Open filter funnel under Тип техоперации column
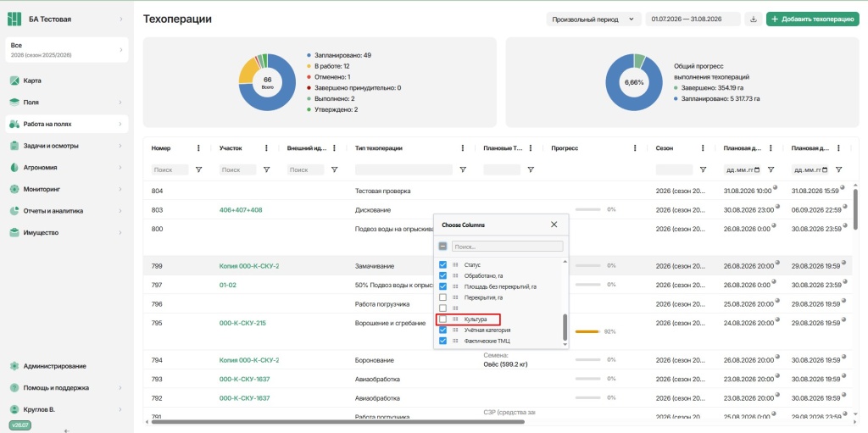This screenshot has width=868, height=433. [x=463, y=169]
